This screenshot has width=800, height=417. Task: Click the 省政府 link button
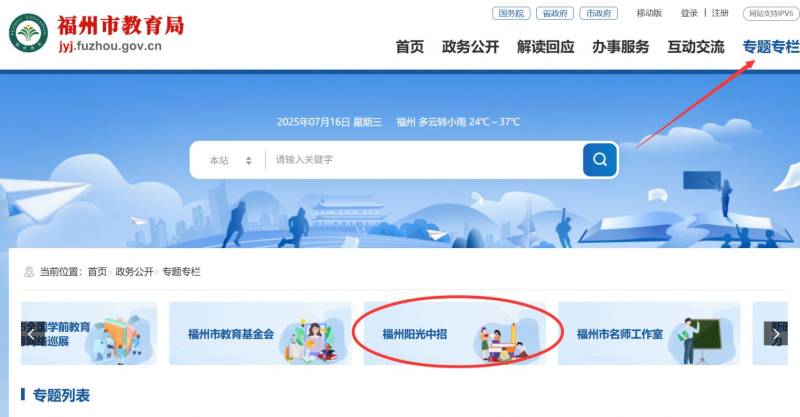pos(555,13)
